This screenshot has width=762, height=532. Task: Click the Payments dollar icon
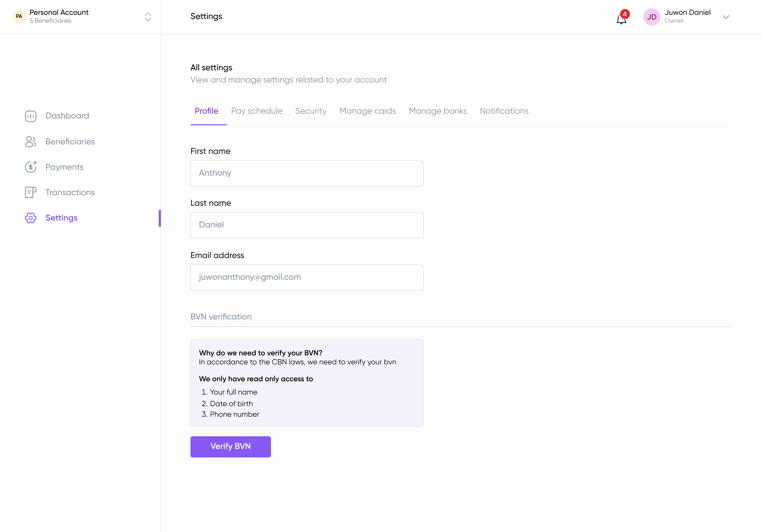pos(31,167)
